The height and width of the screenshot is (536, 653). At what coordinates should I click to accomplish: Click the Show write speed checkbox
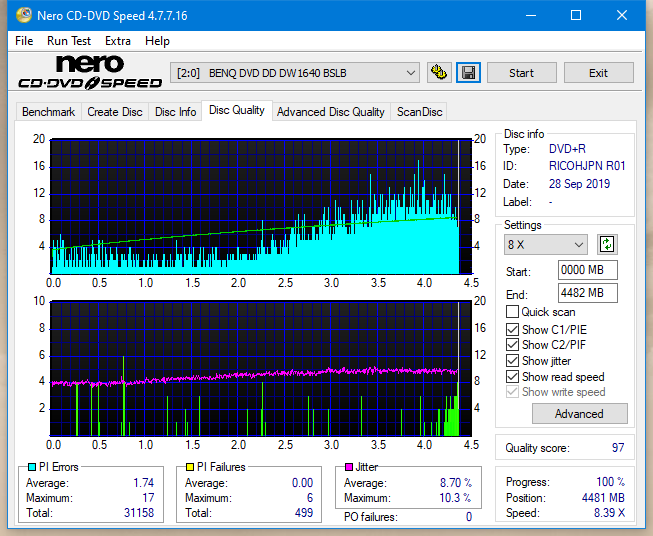click(x=512, y=392)
